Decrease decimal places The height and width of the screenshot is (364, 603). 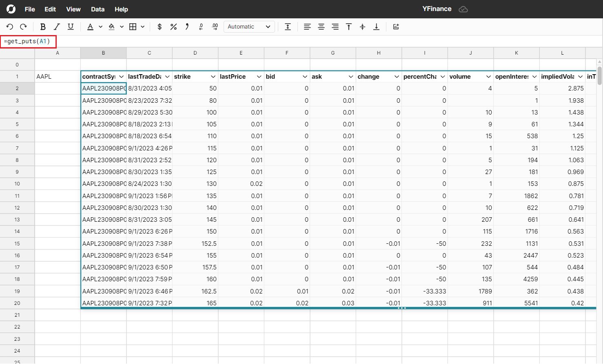pos(201,27)
